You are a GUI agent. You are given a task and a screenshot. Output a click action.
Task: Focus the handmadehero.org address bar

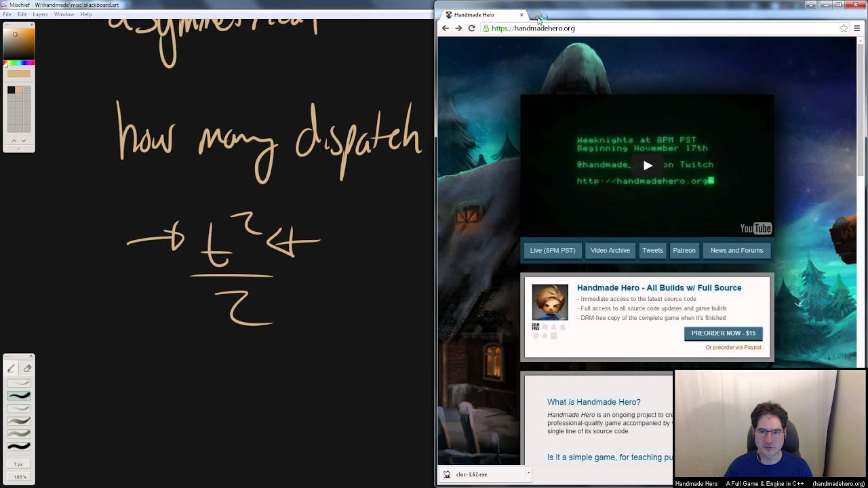665,28
